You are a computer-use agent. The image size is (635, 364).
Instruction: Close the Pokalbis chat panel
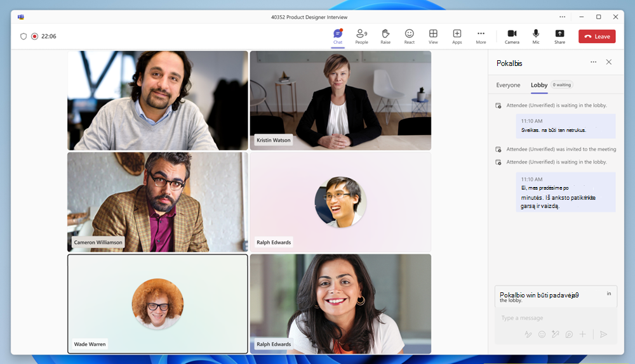point(609,62)
